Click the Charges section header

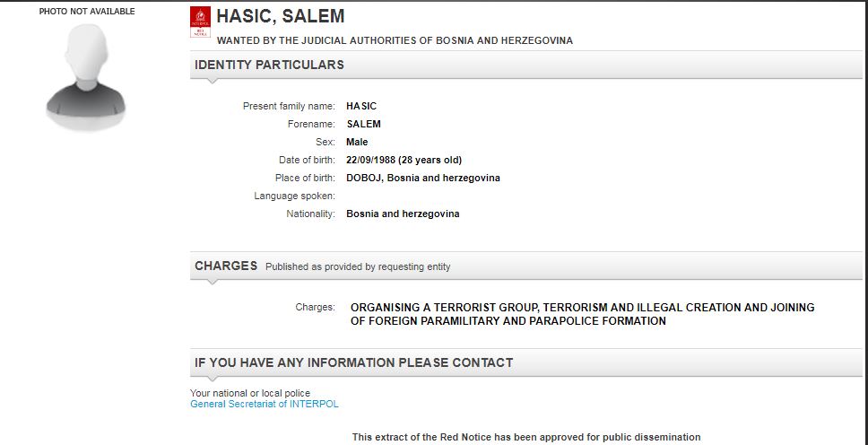226,266
